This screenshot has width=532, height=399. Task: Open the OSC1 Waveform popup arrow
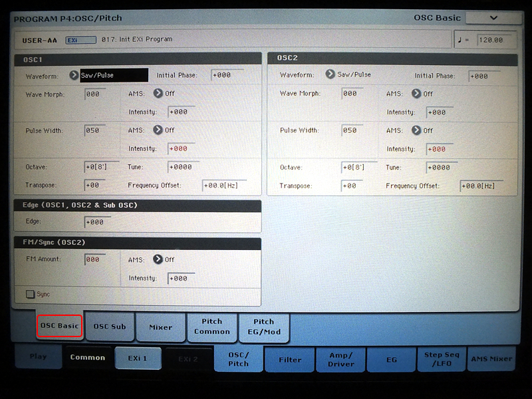coord(74,75)
